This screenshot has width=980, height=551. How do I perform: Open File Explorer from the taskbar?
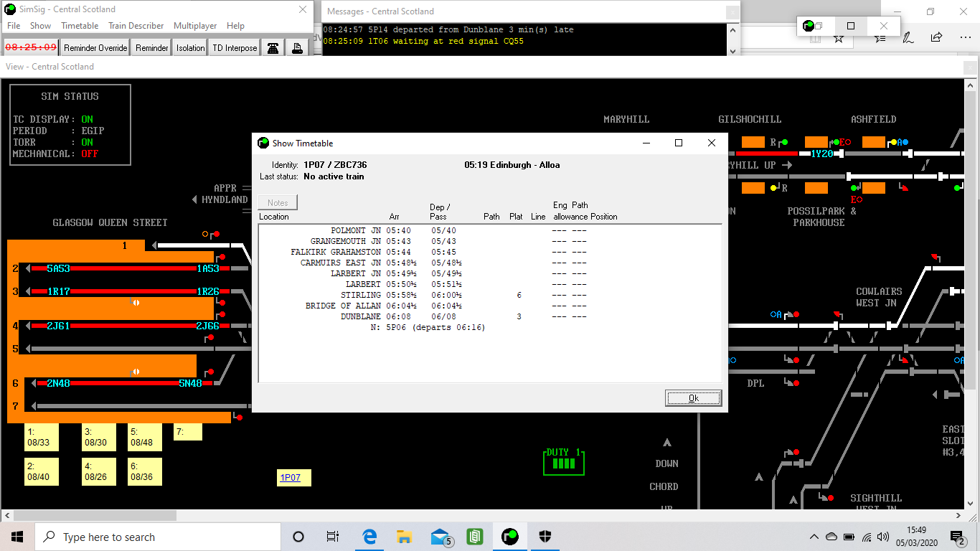[x=404, y=537]
